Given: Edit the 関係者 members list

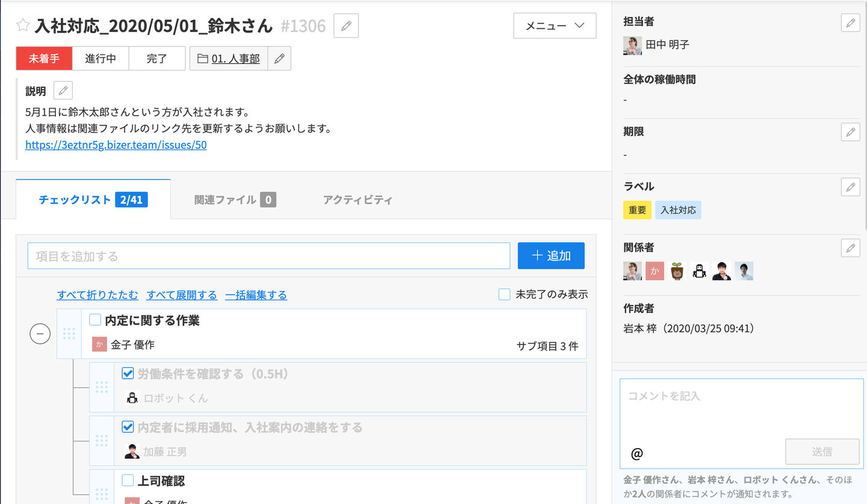Looking at the screenshot, I should click(x=850, y=247).
